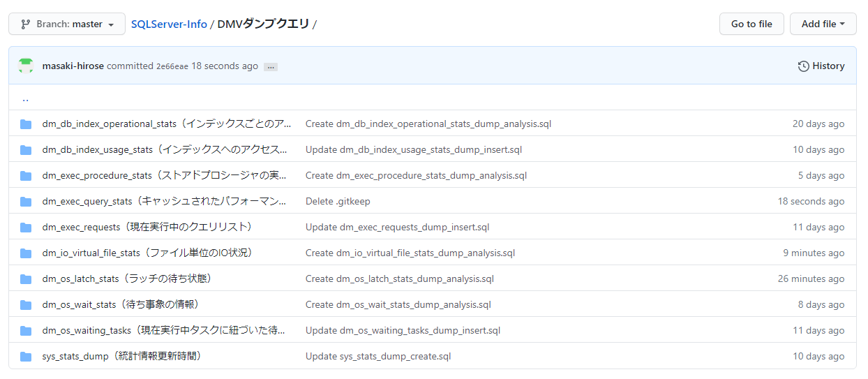Expand the Add file dropdown
Image resolution: width=868 pixels, height=379 pixels.
[x=823, y=24]
